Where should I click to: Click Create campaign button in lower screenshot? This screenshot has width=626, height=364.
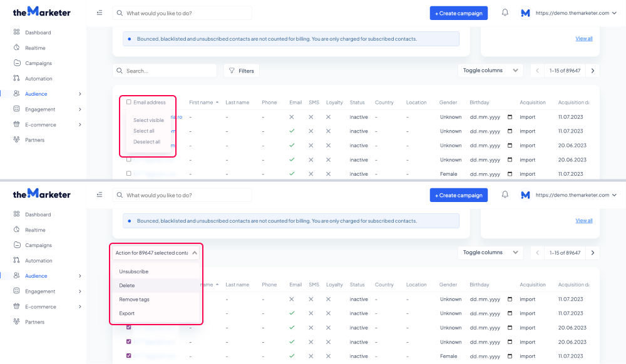coord(459,195)
